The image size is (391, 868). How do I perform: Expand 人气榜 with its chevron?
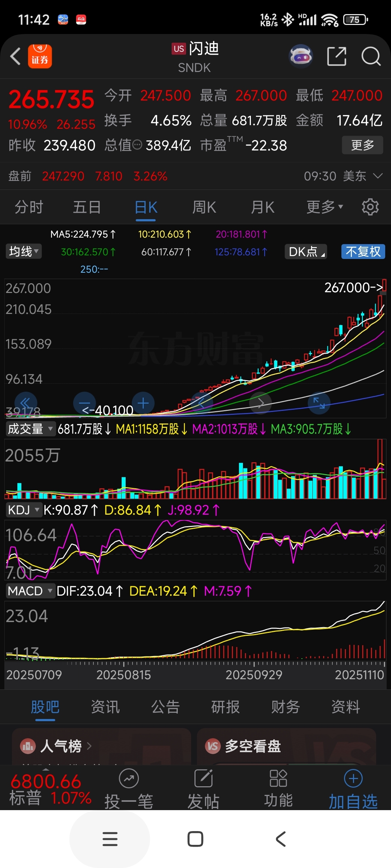click(89, 746)
